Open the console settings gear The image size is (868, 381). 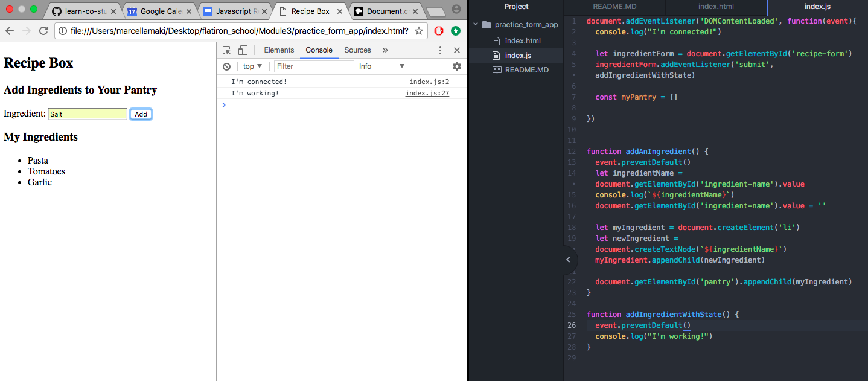pyautogui.click(x=457, y=66)
